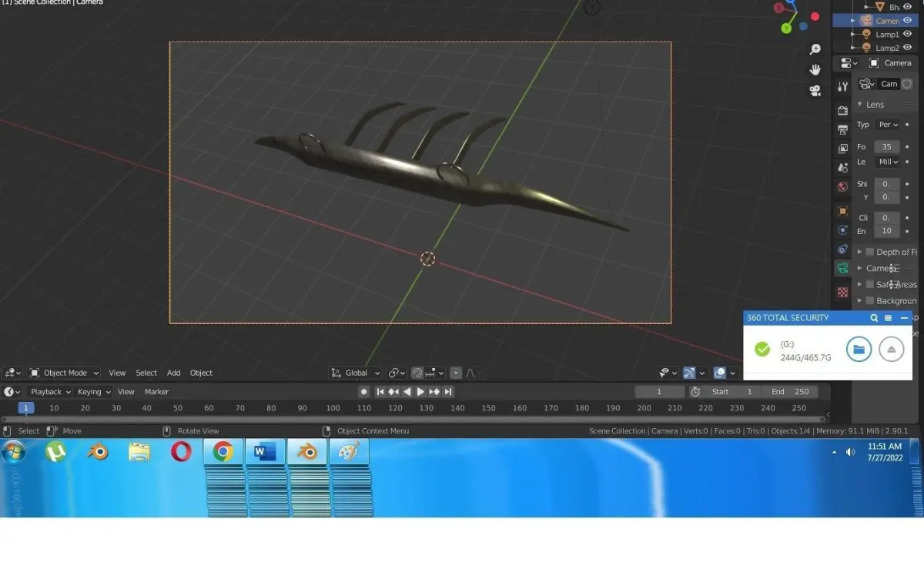The image size is (924, 569).
Task: Click the fake user shield icon
Action: (x=907, y=84)
